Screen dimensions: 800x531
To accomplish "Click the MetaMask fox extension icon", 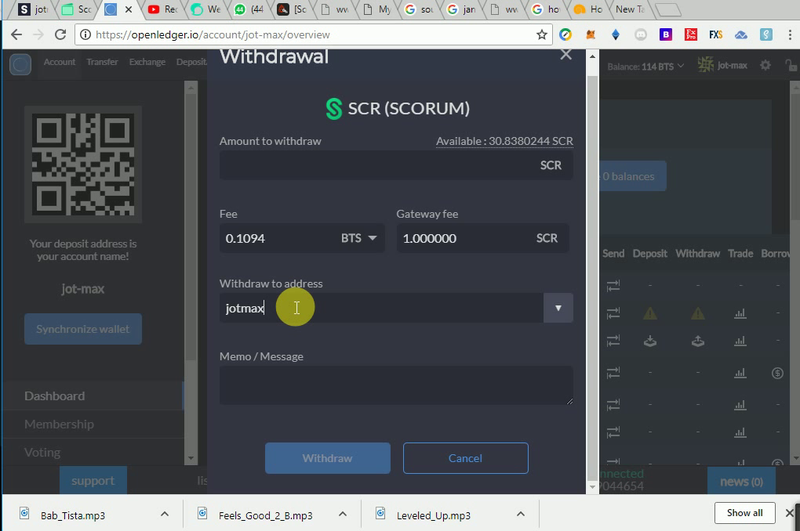I will point(591,35).
